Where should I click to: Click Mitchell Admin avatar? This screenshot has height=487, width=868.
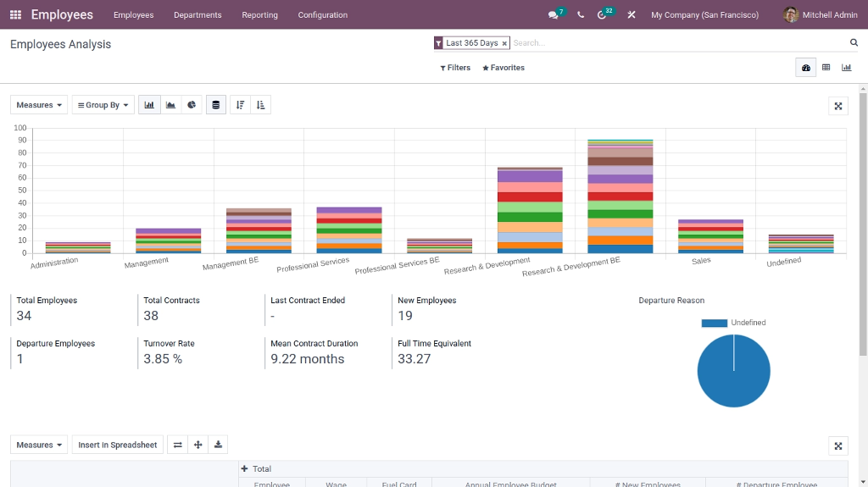[791, 15]
